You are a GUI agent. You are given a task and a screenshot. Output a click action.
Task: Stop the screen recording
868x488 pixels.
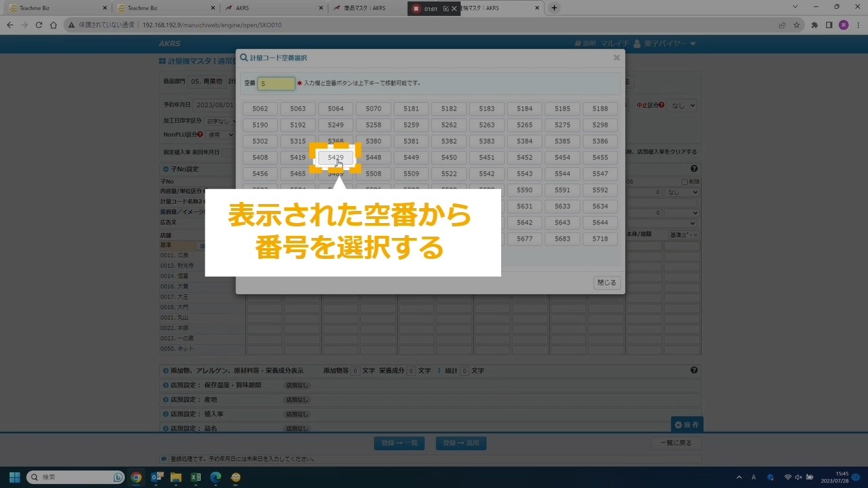click(x=417, y=9)
